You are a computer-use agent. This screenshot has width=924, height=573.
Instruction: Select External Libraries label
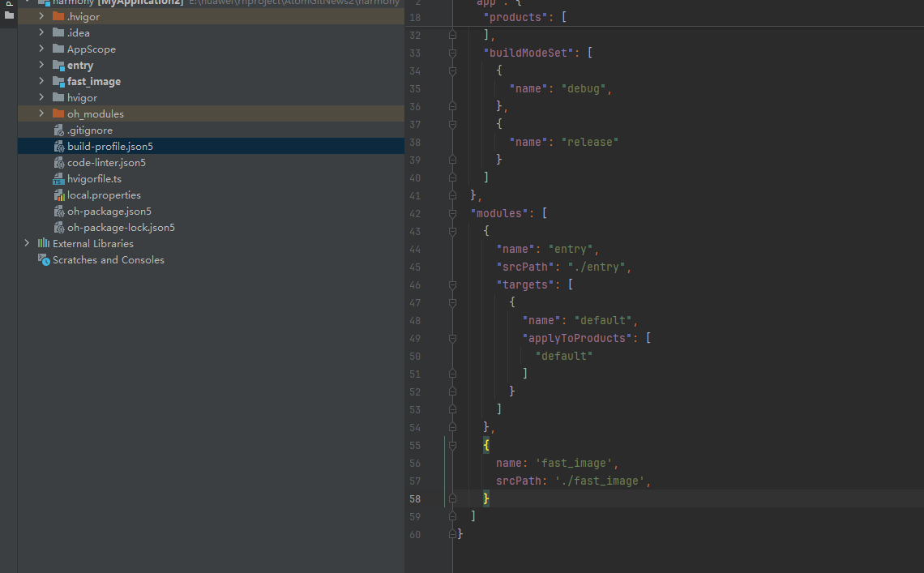[x=93, y=243]
